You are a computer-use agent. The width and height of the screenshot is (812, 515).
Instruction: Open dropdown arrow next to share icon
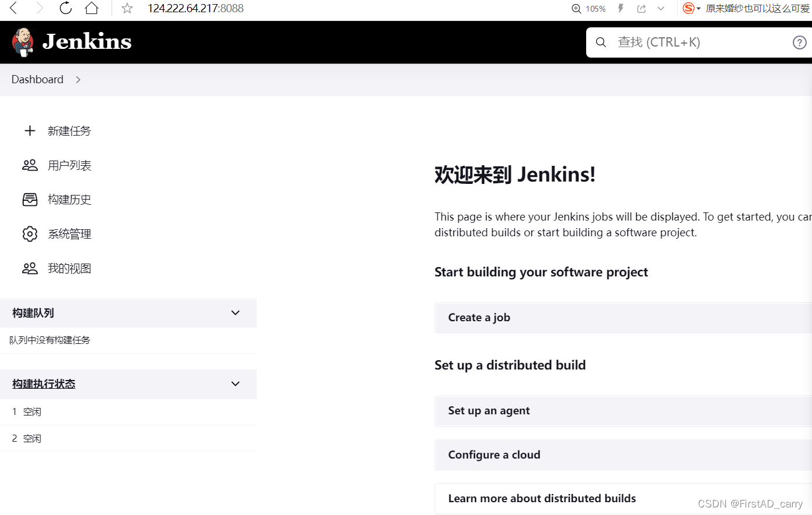tap(661, 8)
